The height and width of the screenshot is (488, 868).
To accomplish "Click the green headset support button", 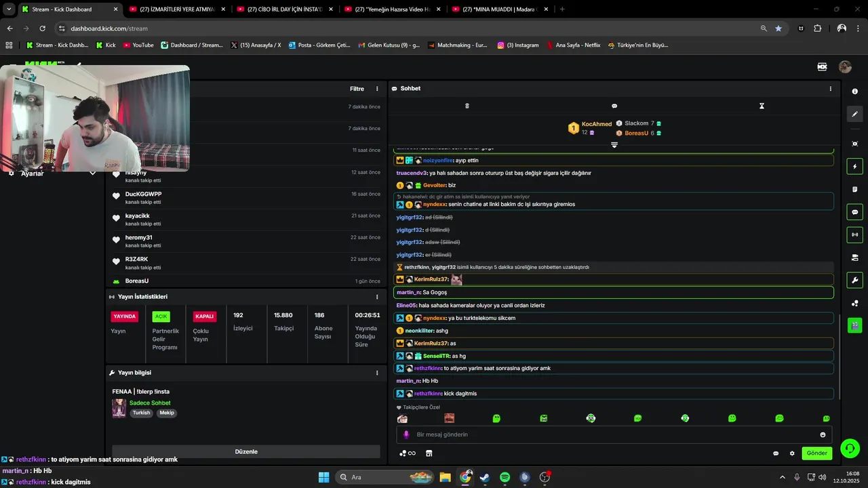I will point(850,449).
